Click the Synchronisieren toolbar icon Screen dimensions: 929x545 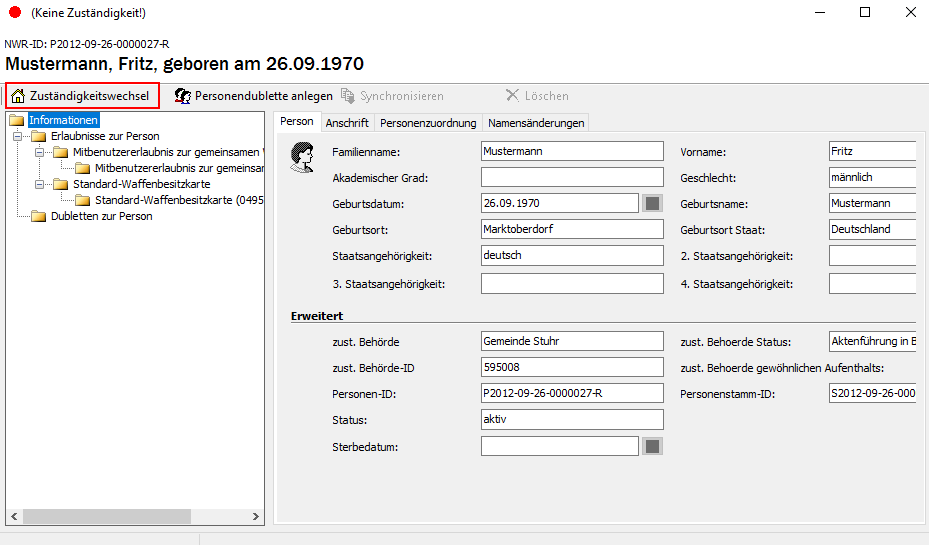pyautogui.click(x=348, y=96)
